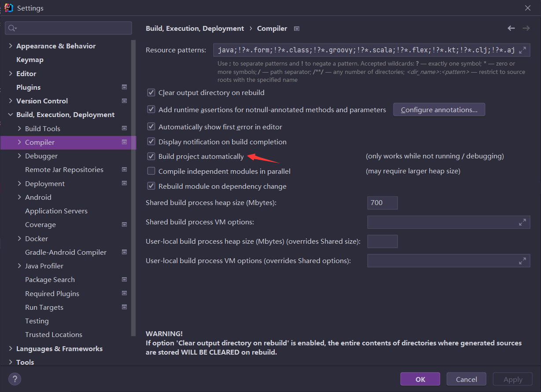The width and height of the screenshot is (541, 392).
Task: Click the project-level icon beside Required Plugins
Action: click(125, 293)
